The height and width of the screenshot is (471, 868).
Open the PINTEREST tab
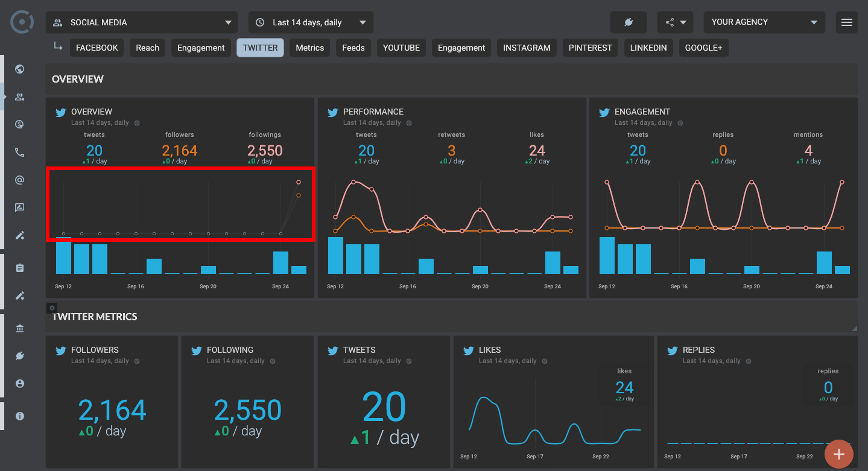pyautogui.click(x=591, y=48)
